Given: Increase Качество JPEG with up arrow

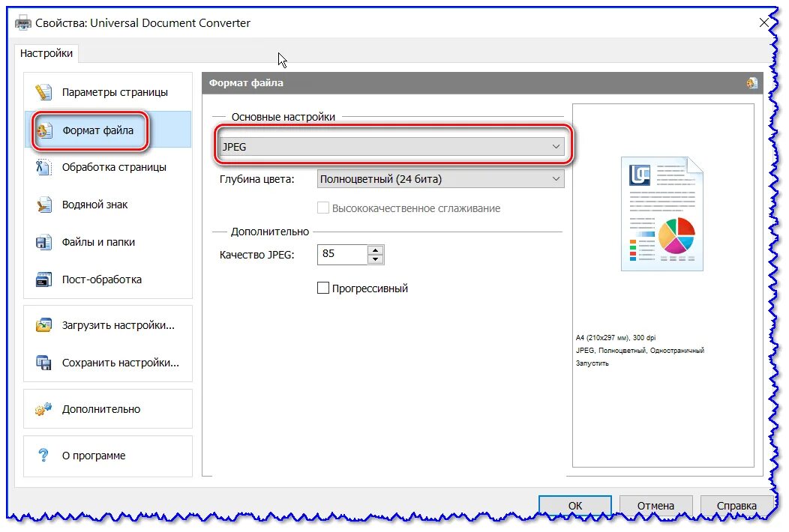Looking at the screenshot, I should (376, 250).
